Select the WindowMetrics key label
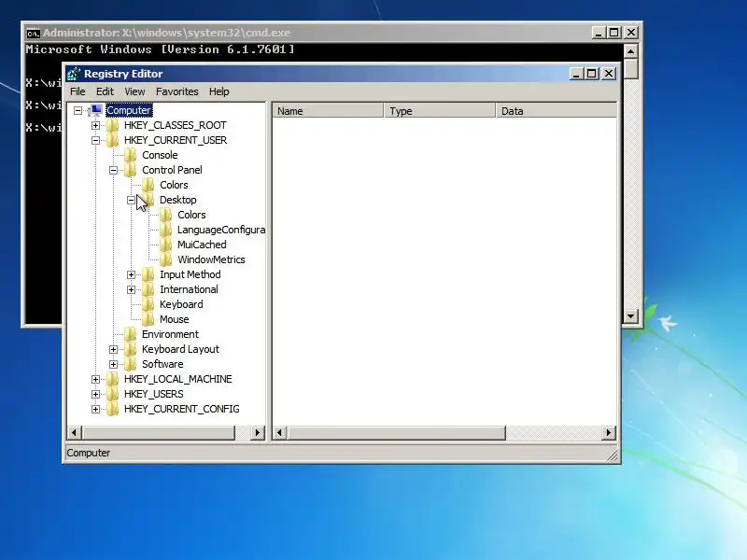 coord(212,259)
